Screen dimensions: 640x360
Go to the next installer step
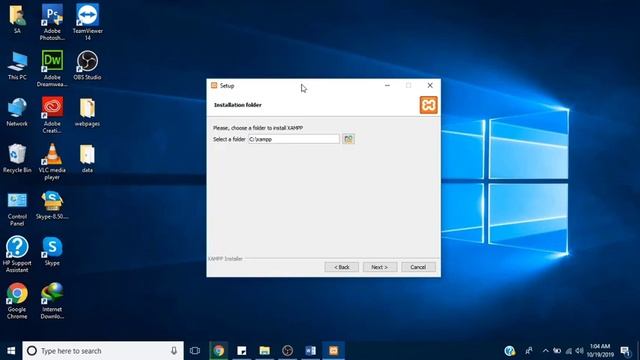(380, 267)
